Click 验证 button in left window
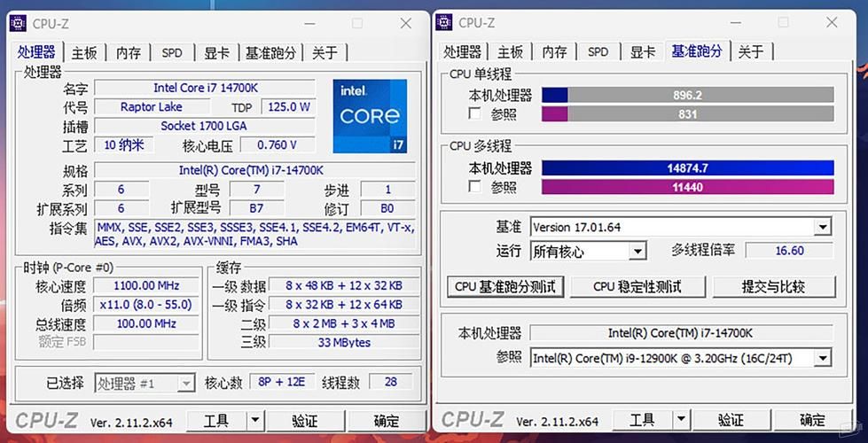This screenshot has width=868, height=443. click(x=305, y=421)
